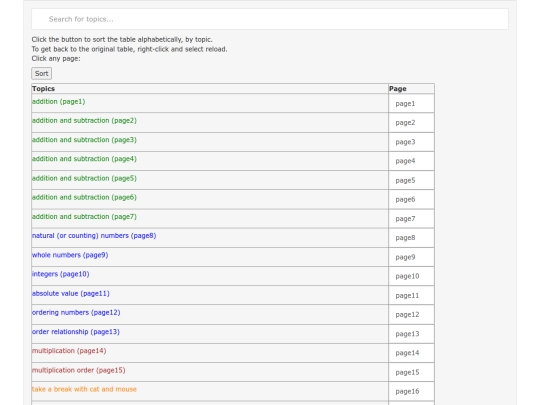Select the 'page11' cell in Page column
Image resolution: width=540 pixels, height=405 pixels.
tap(411, 295)
